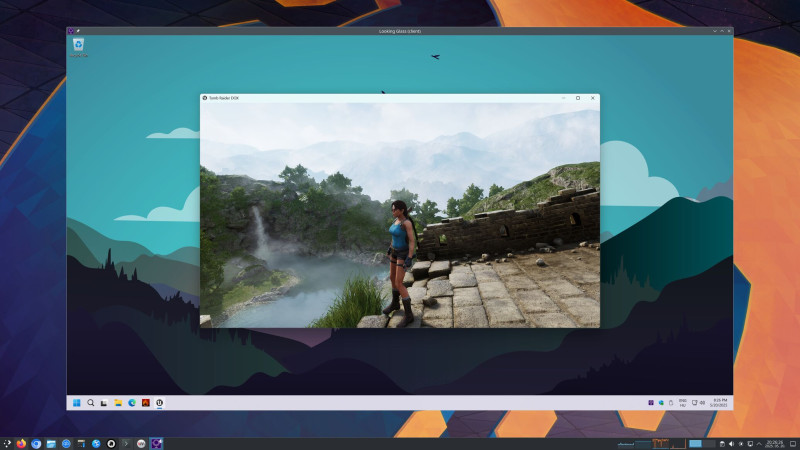Open clipboard tray icon in KDE panel

point(722,444)
